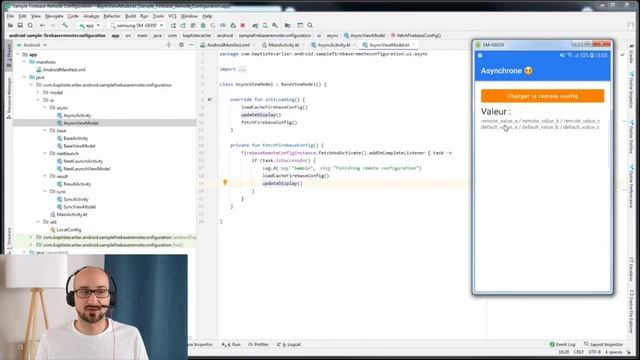Click the yellow lightbulb intention icon
The height and width of the screenshot is (360, 640).
click(225, 182)
